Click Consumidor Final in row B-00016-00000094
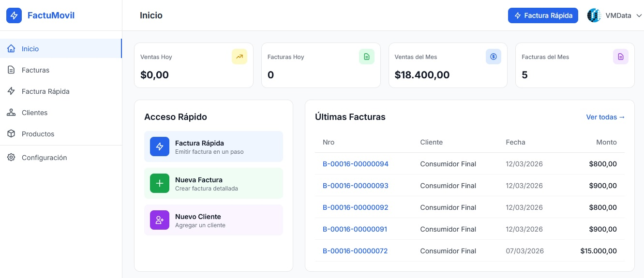 pyautogui.click(x=448, y=164)
